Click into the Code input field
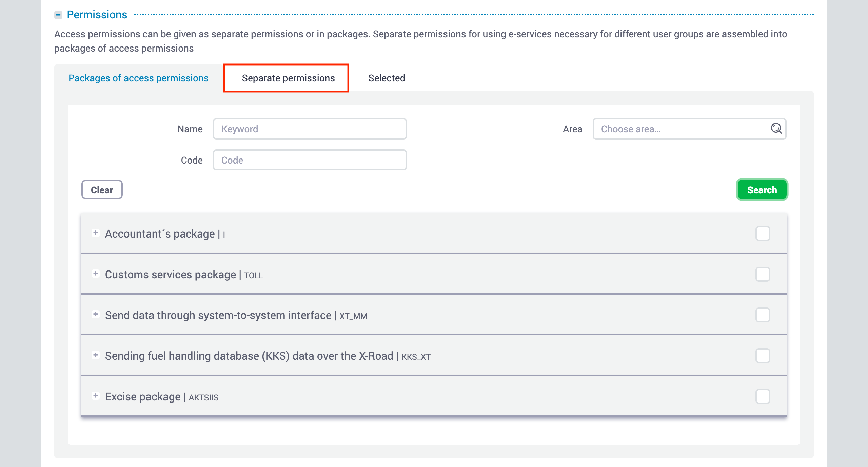The height and width of the screenshot is (467, 868). (x=309, y=160)
